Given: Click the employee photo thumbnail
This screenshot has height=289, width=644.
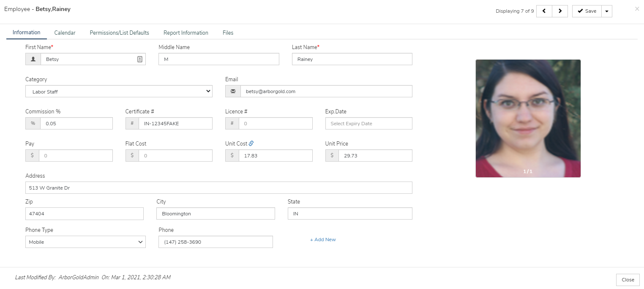Looking at the screenshot, I should (528, 118).
